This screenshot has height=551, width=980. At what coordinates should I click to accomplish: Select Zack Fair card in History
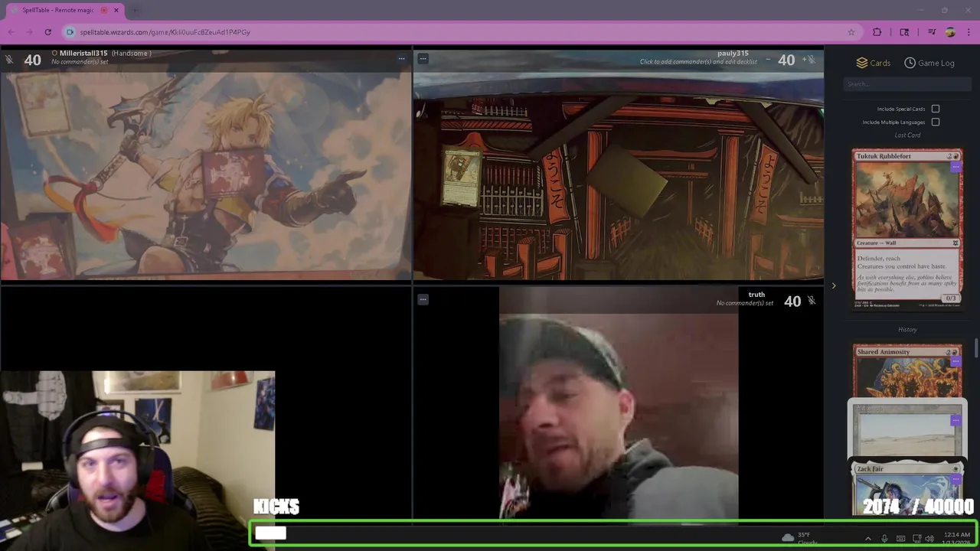point(907,488)
